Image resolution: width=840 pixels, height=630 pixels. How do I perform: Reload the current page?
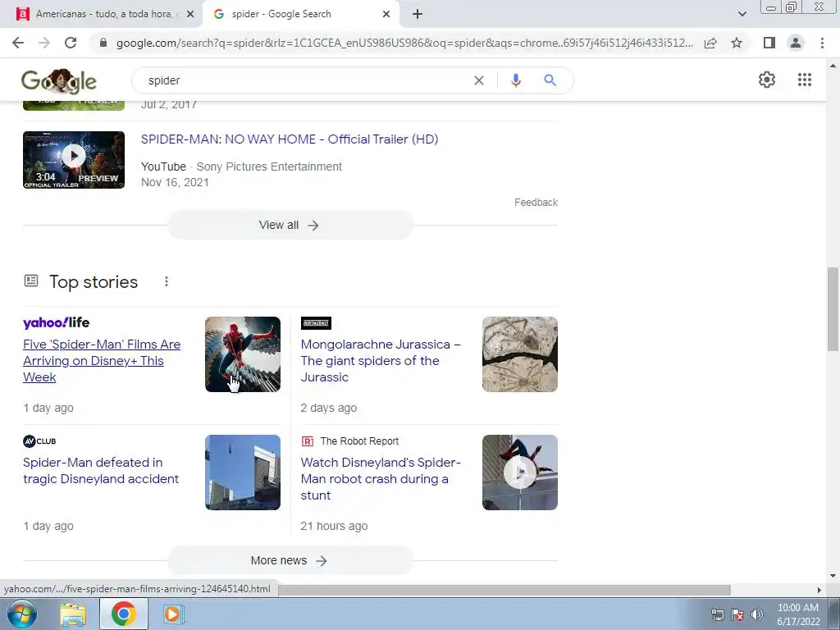click(71, 43)
